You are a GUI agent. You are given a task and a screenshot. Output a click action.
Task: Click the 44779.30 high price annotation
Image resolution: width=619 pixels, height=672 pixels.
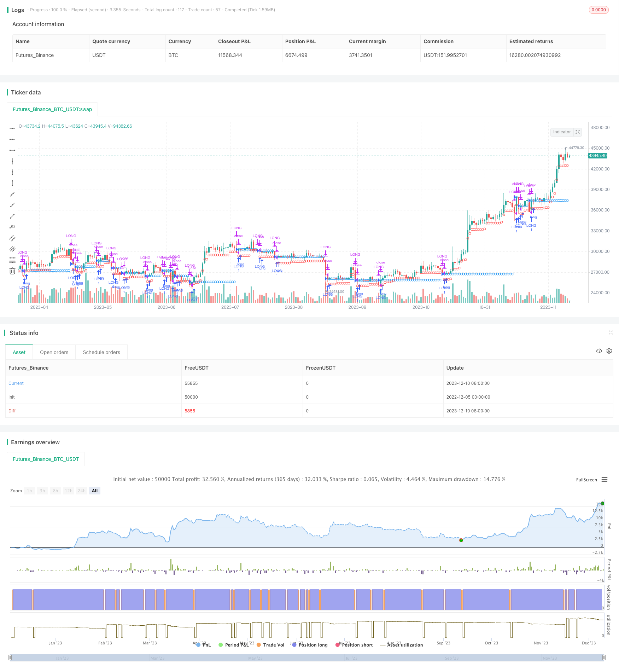click(576, 148)
